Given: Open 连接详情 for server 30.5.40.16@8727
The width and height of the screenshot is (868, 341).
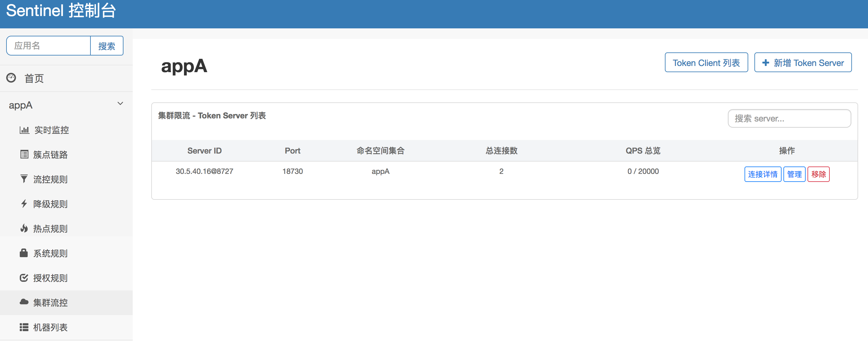Looking at the screenshot, I should coord(762,175).
